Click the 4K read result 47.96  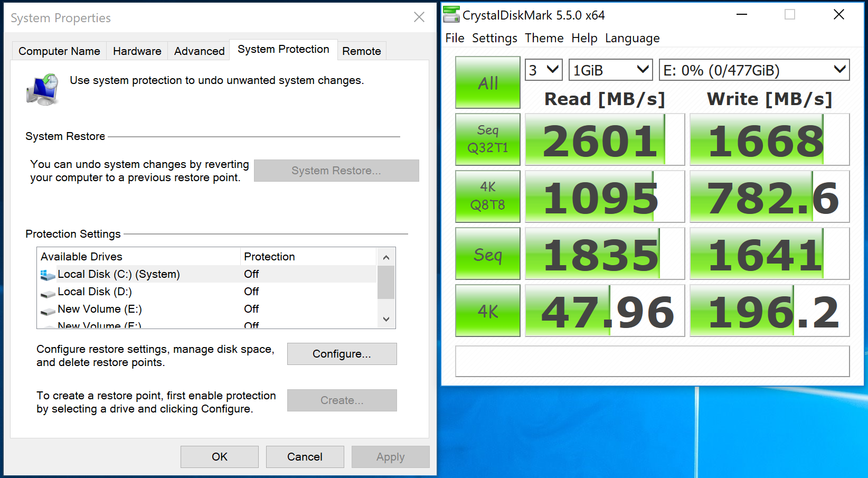[x=605, y=311]
